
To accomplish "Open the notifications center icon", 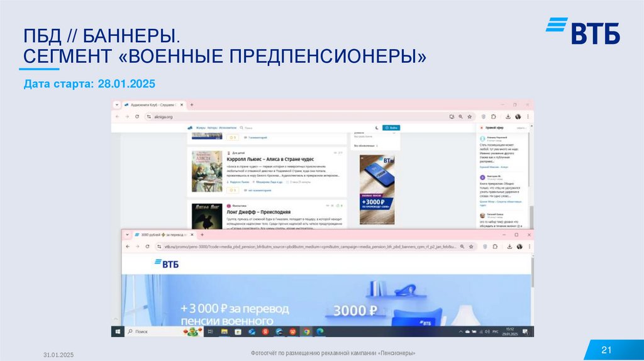I will 525,331.
